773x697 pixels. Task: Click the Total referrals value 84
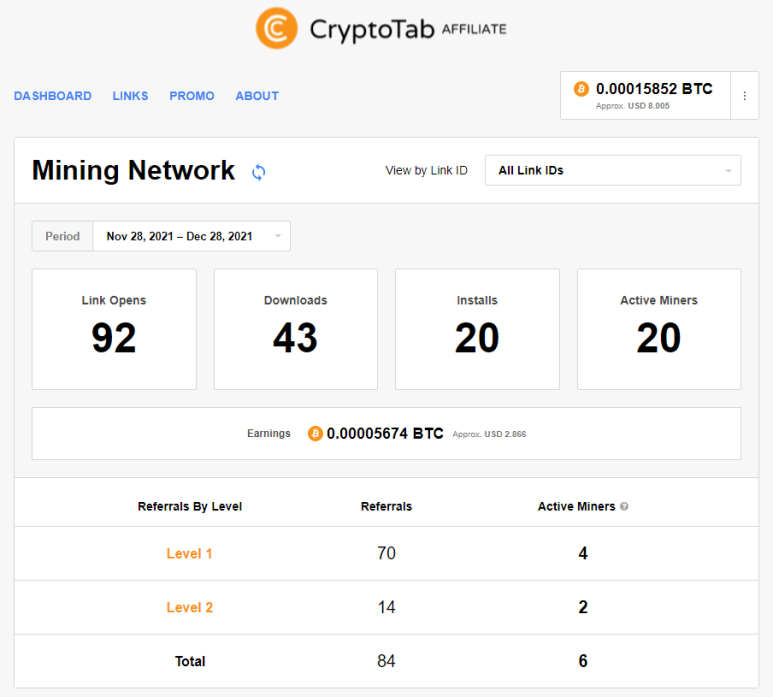(x=386, y=661)
